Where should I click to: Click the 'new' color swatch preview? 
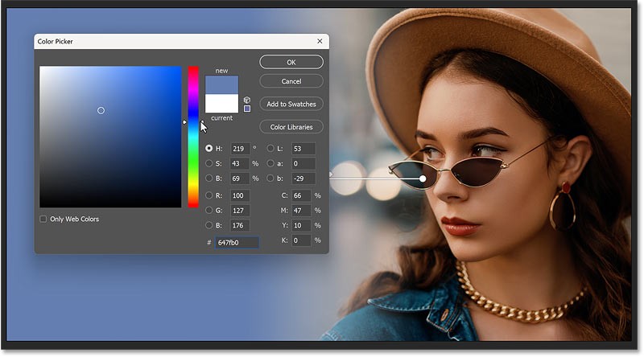coord(222,84)
